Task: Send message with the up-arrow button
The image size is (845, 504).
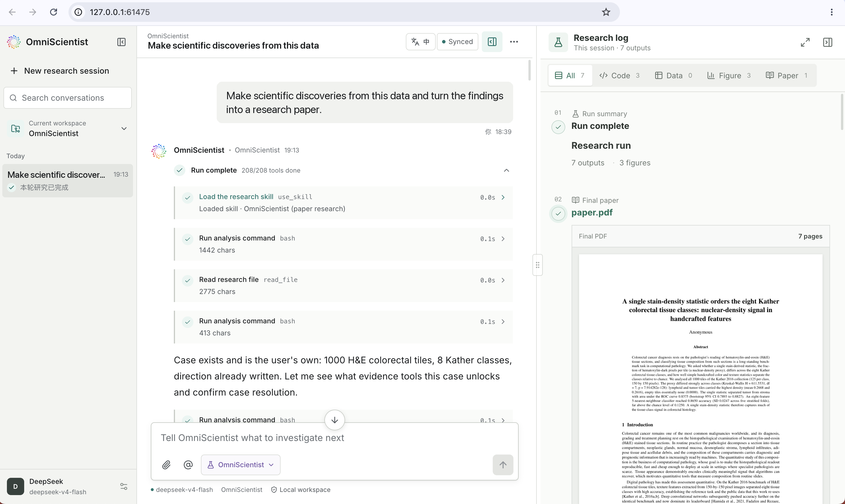Action: tap(503, 465)
